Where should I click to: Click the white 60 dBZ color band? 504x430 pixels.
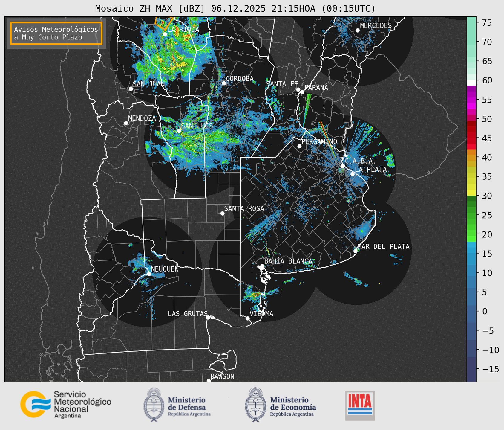pos(471,83)
